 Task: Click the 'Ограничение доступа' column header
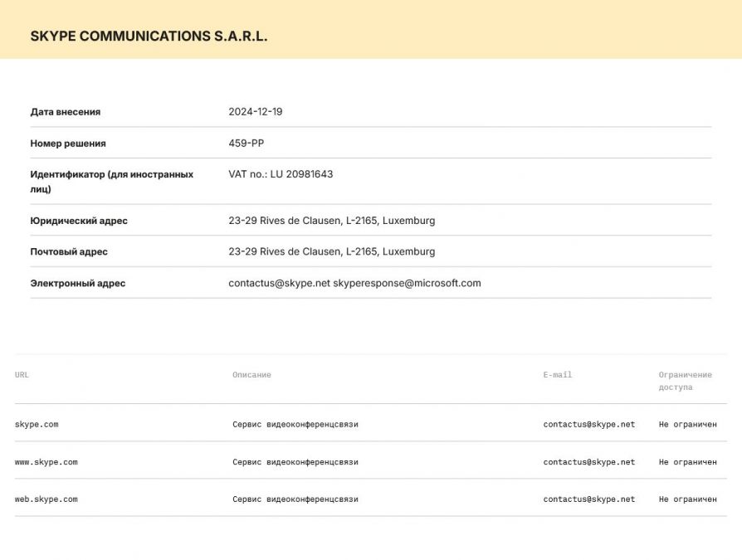(686, 381)
